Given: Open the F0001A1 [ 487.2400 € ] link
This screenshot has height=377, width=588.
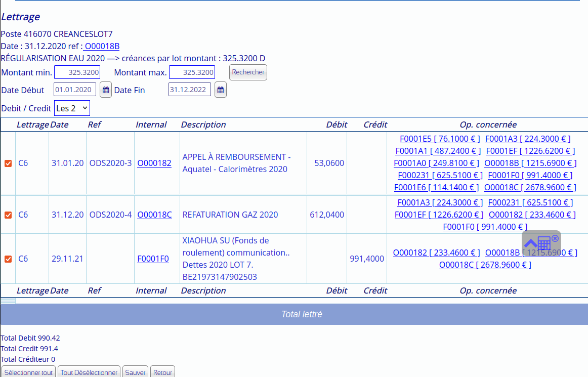Looking at the screenshot, I should pyautogui.click(x=438, y=151).
